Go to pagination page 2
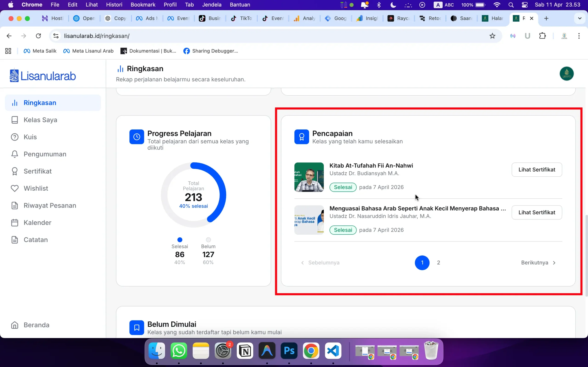588x367 pixels. click(438, 263)
